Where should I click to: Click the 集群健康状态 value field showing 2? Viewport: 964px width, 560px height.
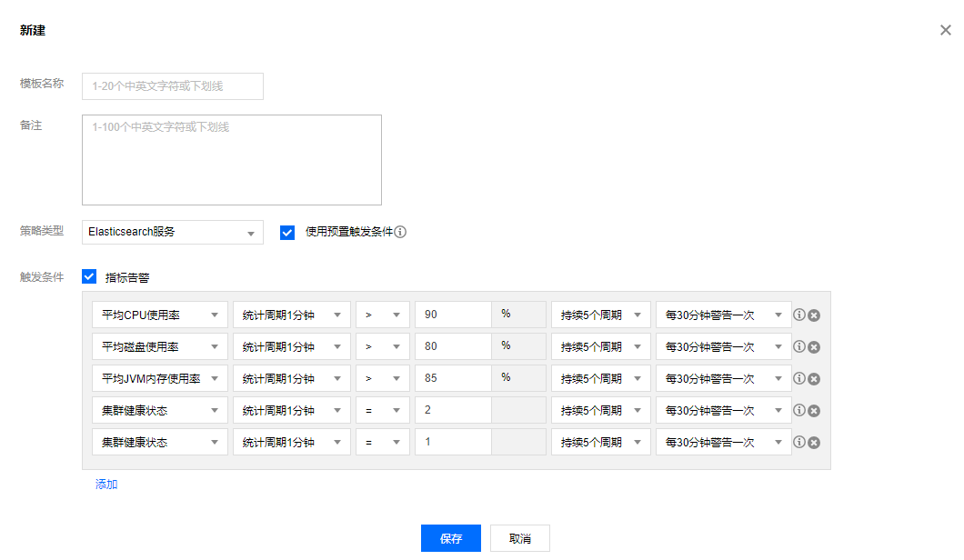(x=453, y=410)
